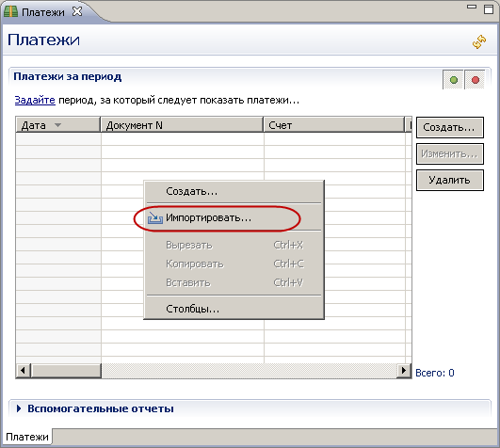Maximize the view using top-right maximize icon

click(489, 8)
